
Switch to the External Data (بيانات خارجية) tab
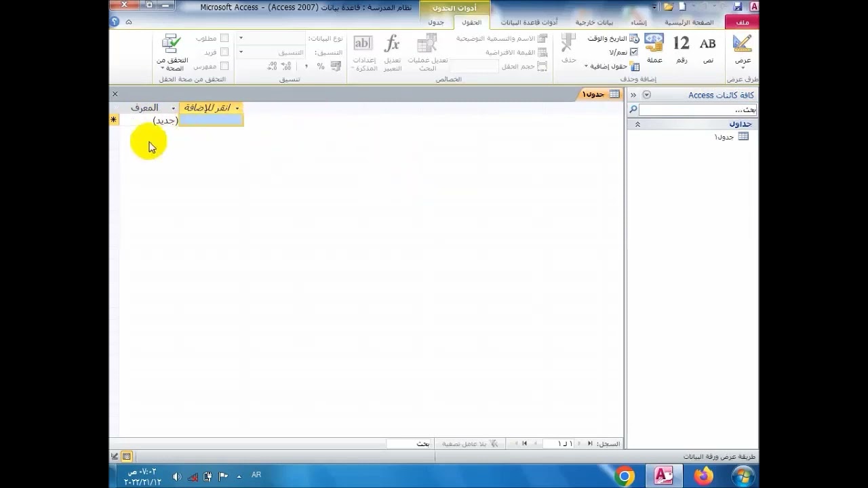594,22
